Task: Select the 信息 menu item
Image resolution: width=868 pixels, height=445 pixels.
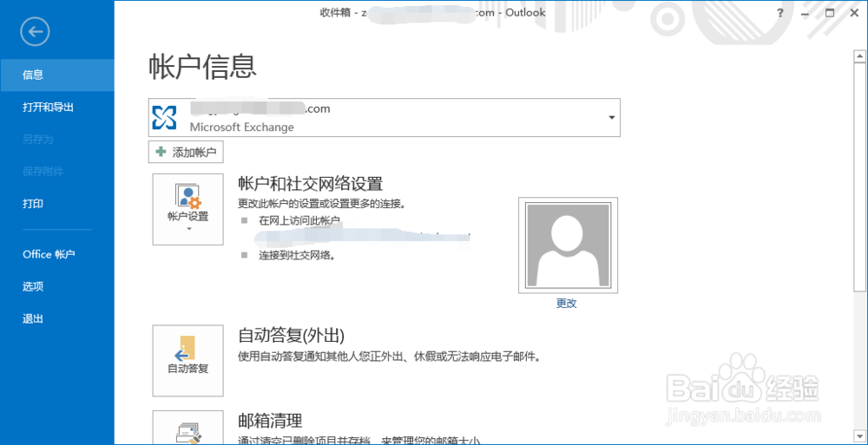Action: coord(57,75)
